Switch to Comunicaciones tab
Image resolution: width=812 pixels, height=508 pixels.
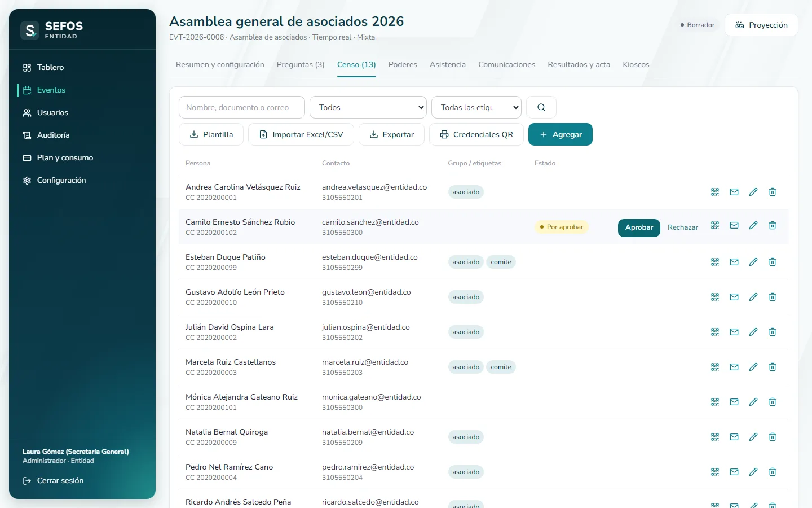[x=507, y=65]
